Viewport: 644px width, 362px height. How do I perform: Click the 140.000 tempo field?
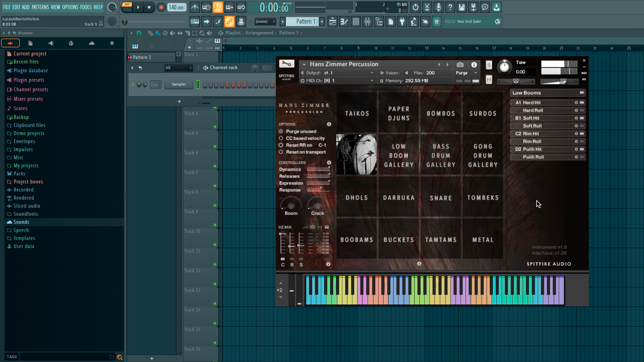point(176,7)
